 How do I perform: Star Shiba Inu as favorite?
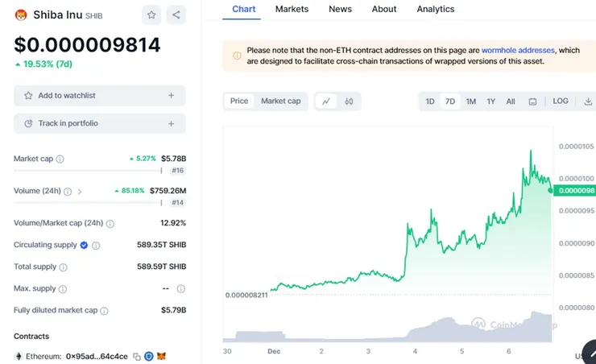pyautogui.click(x=151, y=14)
